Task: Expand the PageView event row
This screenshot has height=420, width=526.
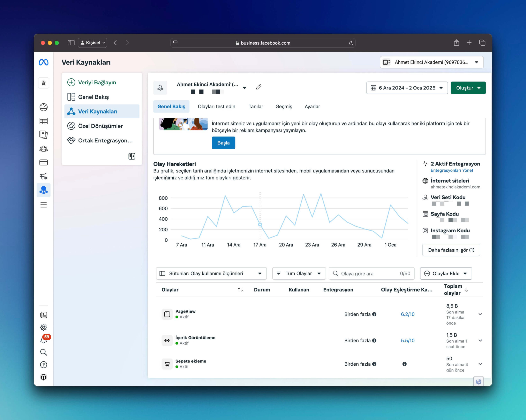Action: [480, 314]
